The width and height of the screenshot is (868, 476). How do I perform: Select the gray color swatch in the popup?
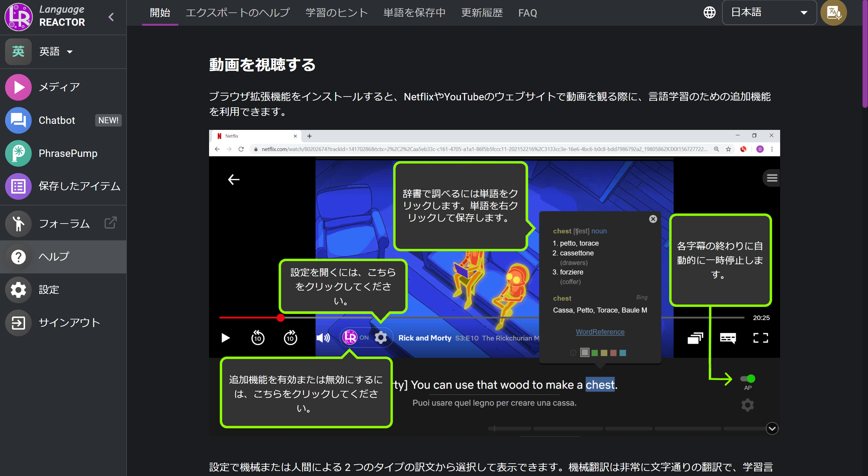click(585, 352)
